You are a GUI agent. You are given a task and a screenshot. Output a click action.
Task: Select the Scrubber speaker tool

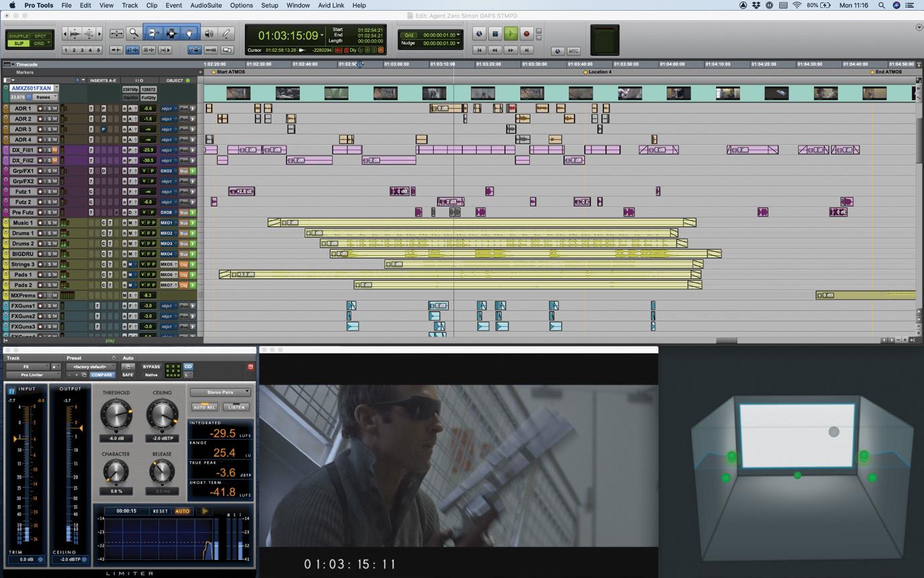[209, 34]
